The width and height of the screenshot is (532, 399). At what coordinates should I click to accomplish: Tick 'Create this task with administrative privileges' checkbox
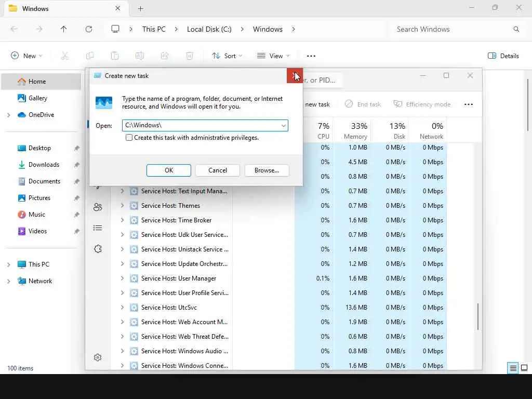[129, 137]
